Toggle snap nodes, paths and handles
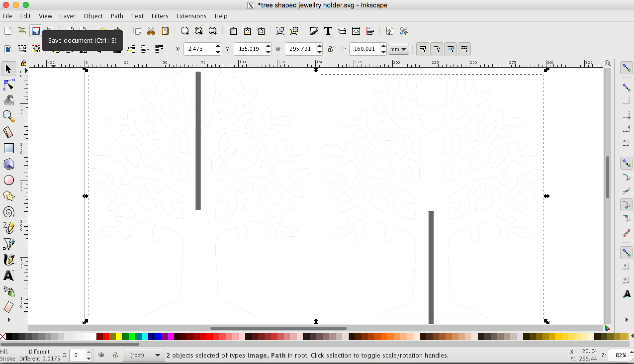Image resolution: width=634 pixels, height=364 pixels. (626, 163)
